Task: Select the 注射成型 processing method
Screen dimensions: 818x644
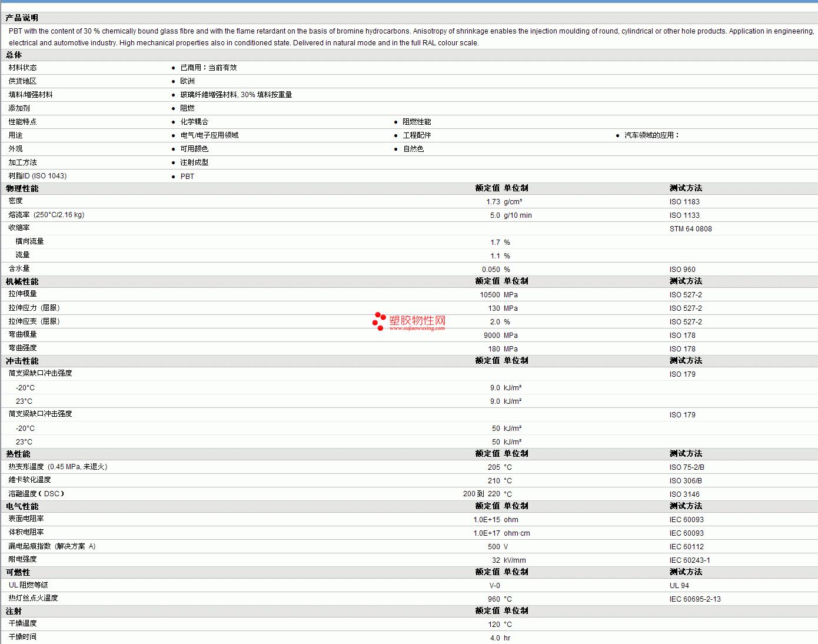Action: point(194,162)
